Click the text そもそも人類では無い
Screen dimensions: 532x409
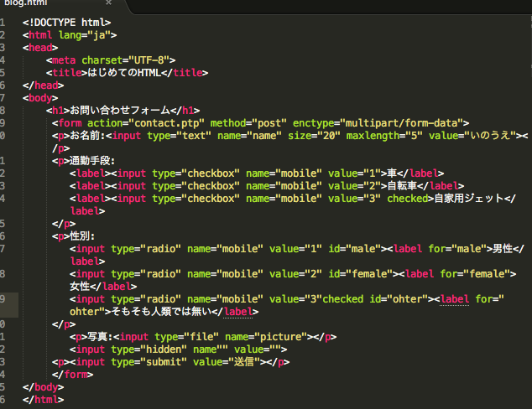point(161,312)
